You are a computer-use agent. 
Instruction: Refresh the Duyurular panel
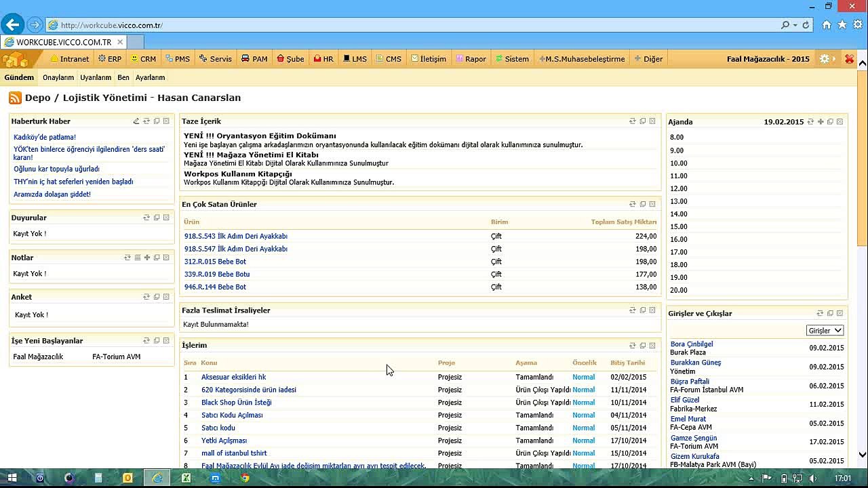146,218
